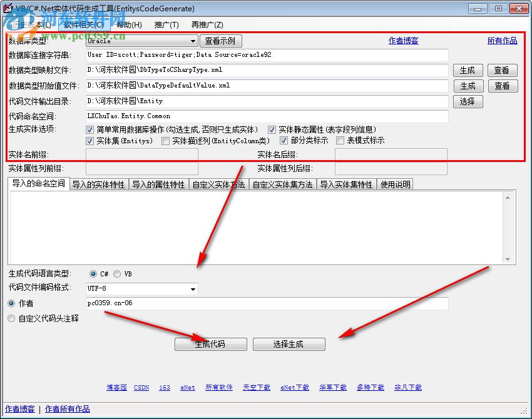Open the 华军下载 download link

tap(332, 387)
